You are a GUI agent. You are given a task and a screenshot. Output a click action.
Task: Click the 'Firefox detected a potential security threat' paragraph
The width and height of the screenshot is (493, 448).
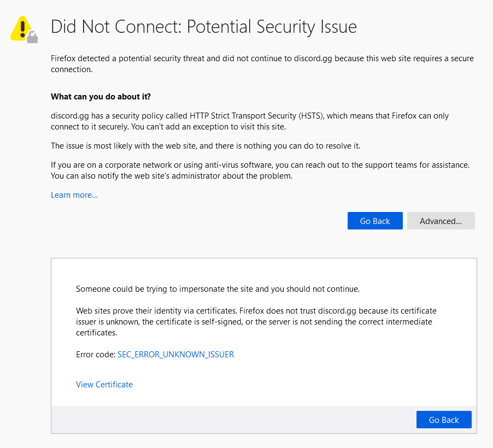click(x=262, y=64)
